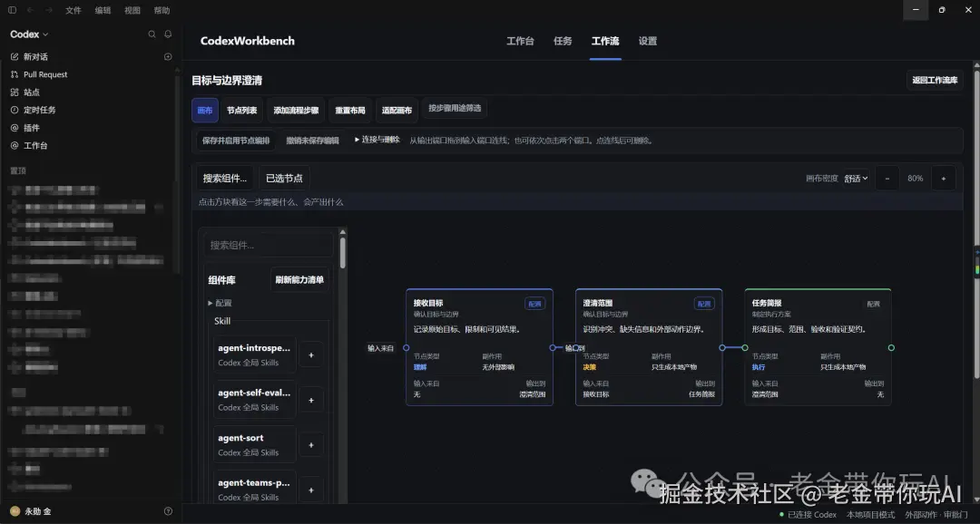Click the input port of 接收目标 node
Viewport: 980px width, 524px height.
click(407, 348)
